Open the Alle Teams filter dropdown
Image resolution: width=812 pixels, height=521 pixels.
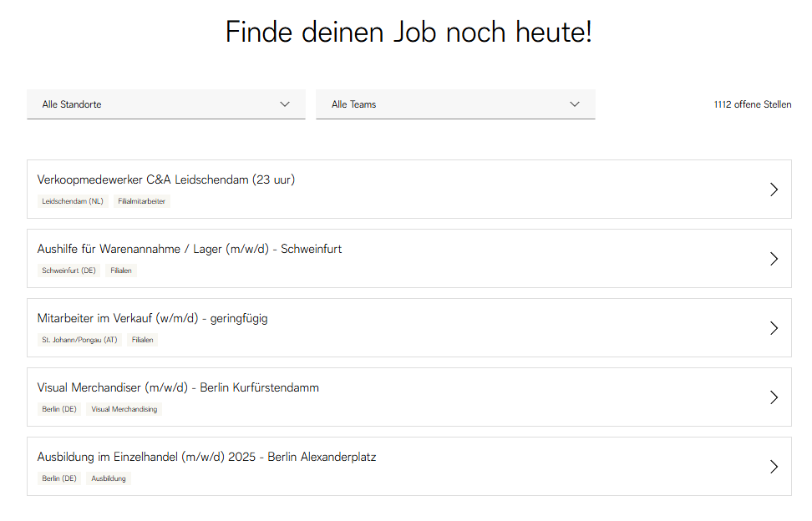454,104
